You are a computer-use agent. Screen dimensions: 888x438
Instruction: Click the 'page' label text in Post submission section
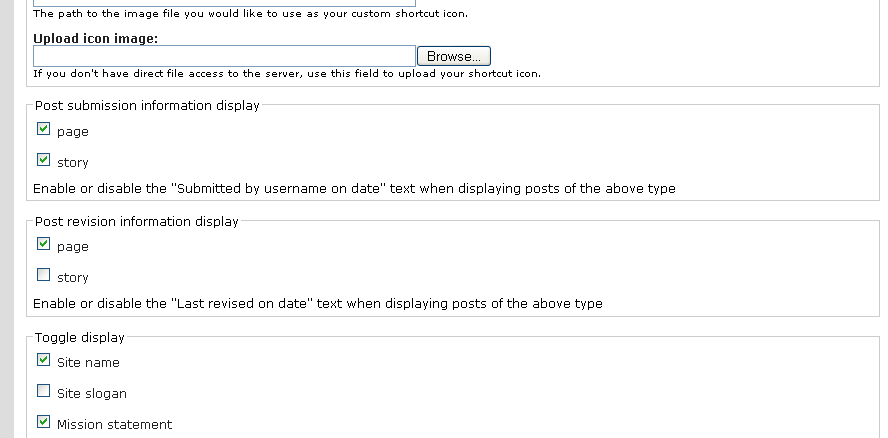73,132
